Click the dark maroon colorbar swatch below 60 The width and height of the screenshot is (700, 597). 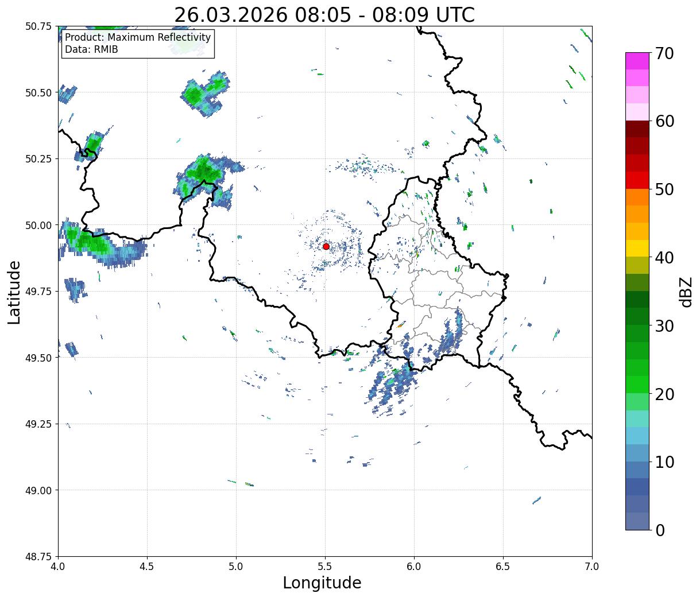click(x=637, y=129)
